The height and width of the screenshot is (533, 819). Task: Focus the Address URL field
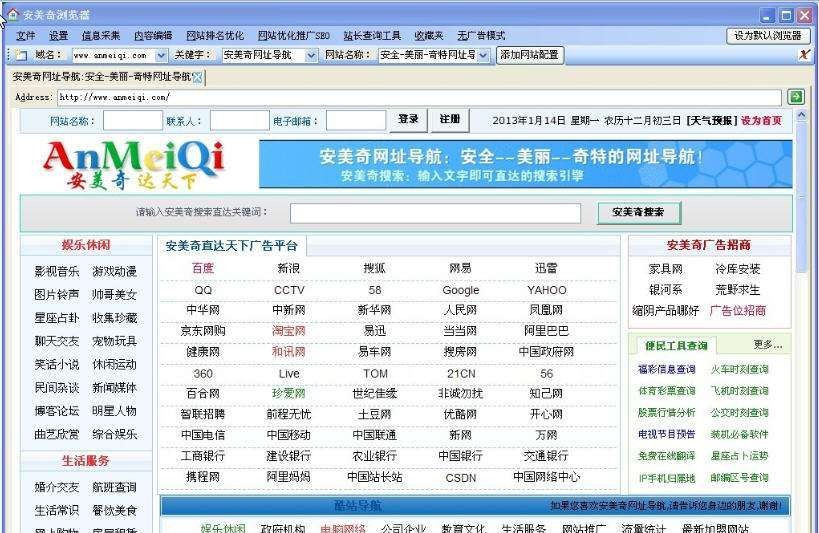pyautogui.click(x=419, y=97)
